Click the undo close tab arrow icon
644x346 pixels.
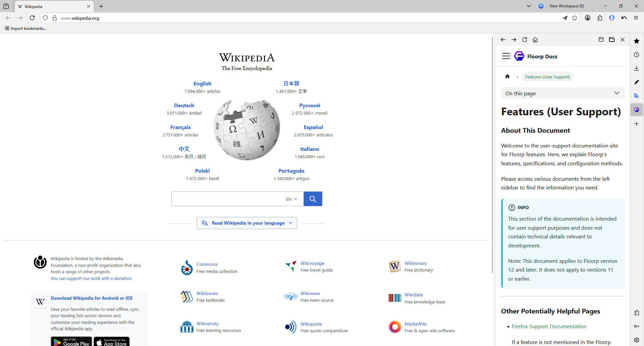[624, 18]
